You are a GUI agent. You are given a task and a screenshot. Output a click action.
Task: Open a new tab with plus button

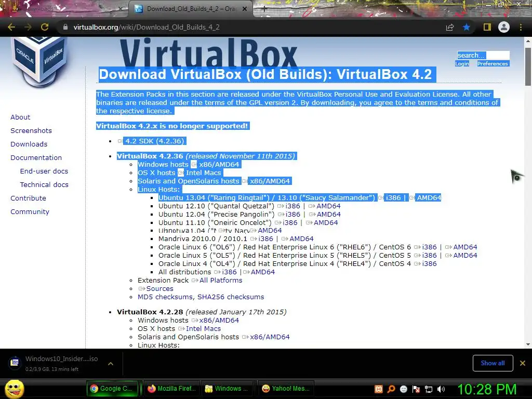coord(264,9)
